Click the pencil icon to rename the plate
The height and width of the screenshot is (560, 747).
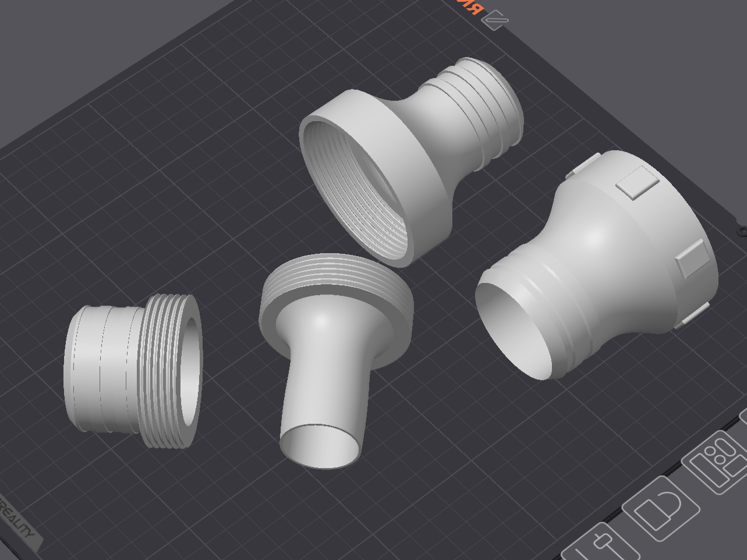tap(495, 20)
